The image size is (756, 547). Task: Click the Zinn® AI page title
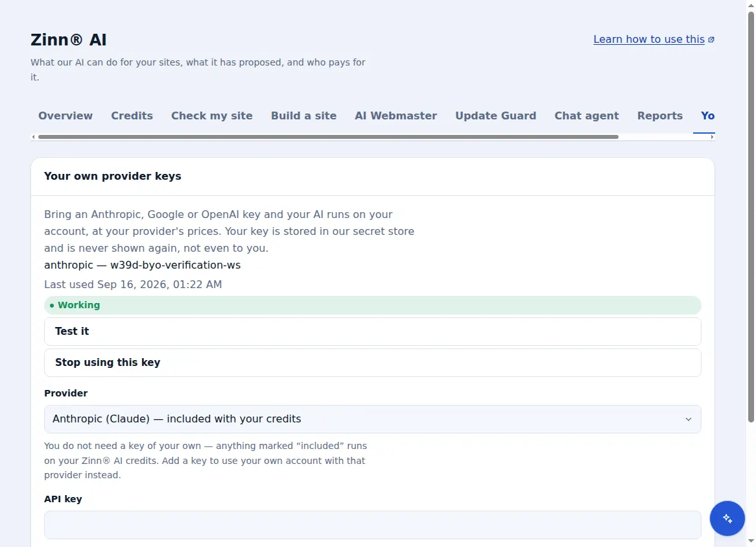tap(69, 40)
